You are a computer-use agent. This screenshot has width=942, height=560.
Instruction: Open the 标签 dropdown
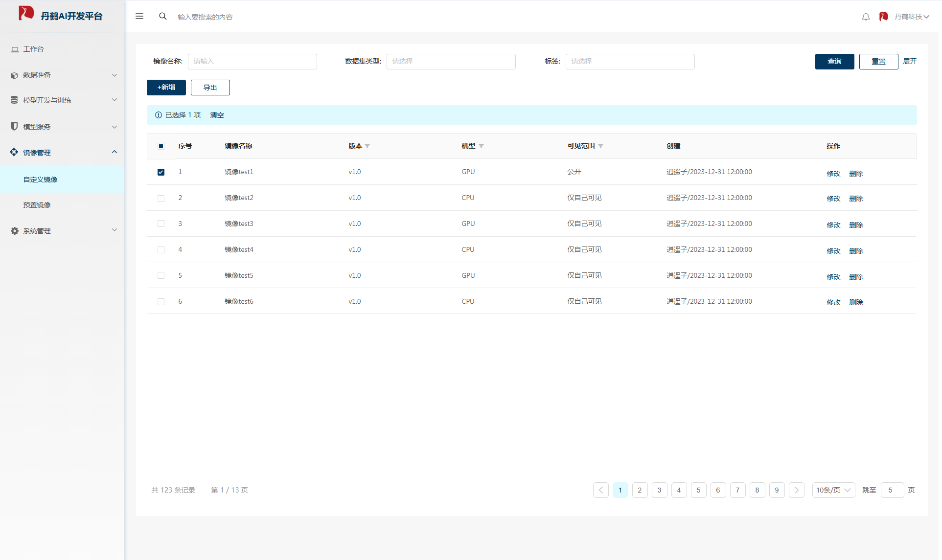point(630,62)
